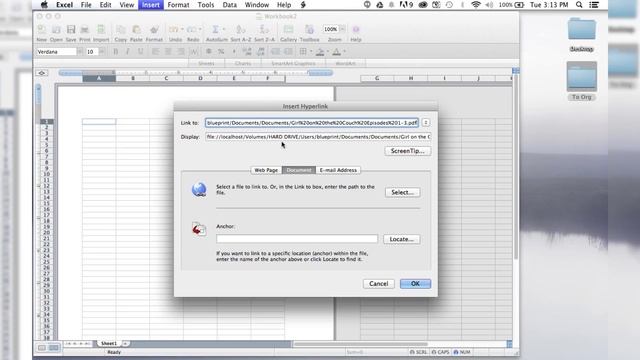
Task: Open the font size 10 dropdown
Action: click(x=102, y=52)
